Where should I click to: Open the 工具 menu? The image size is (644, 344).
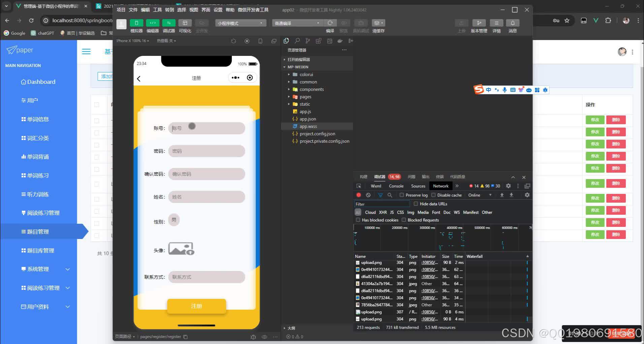(x=157, y=10)
